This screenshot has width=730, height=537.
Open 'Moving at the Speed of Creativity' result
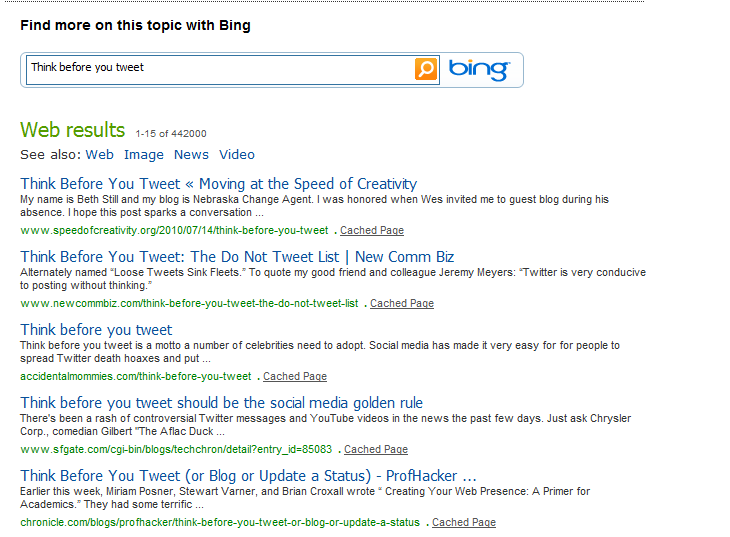pos(218,184)
